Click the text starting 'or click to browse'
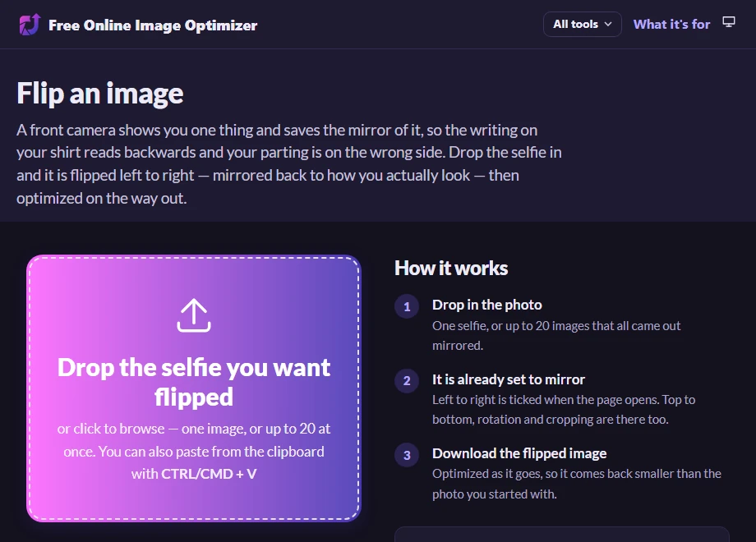The image size is (756, 542). [194, 451]
